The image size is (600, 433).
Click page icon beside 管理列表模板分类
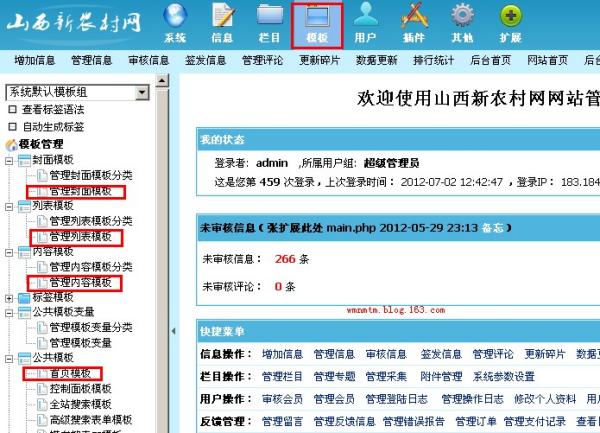click(42, 221)
